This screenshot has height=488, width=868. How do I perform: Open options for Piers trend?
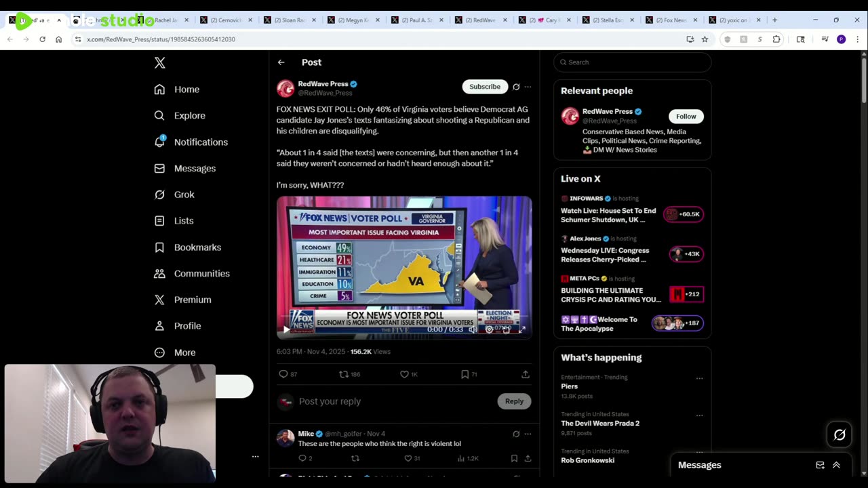(x=699, y=378)
